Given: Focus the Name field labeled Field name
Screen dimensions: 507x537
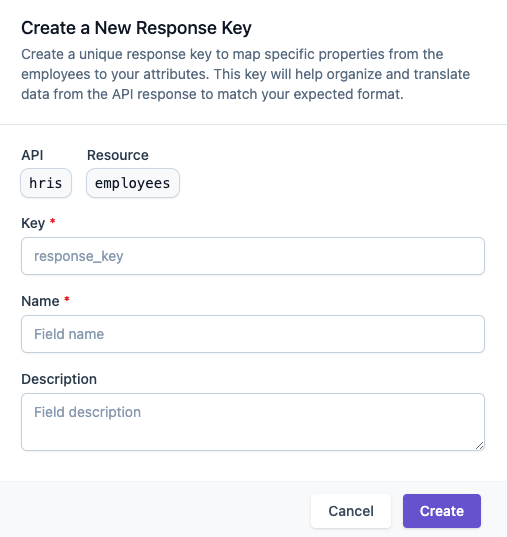Looking at the screenshot, I should pyautogui.click(x=253, y=334).
